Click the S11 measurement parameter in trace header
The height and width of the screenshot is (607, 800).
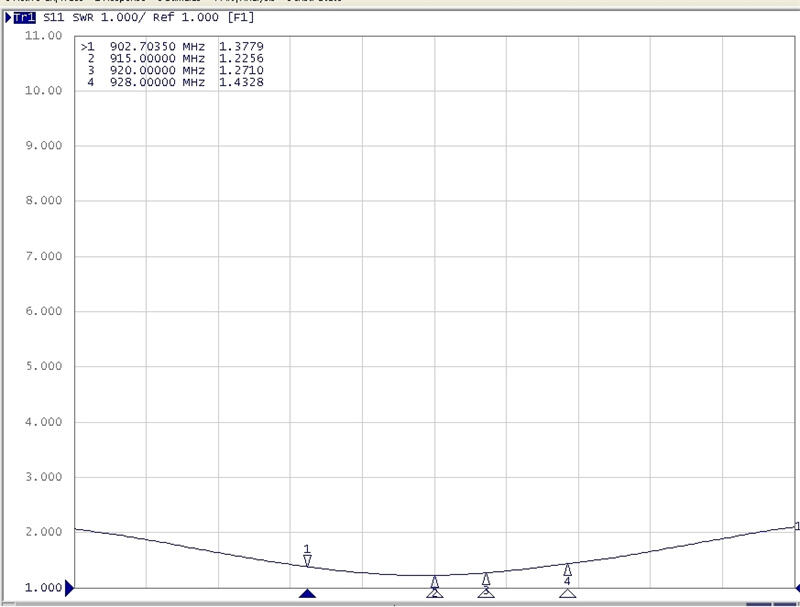[x=55, y=18]
